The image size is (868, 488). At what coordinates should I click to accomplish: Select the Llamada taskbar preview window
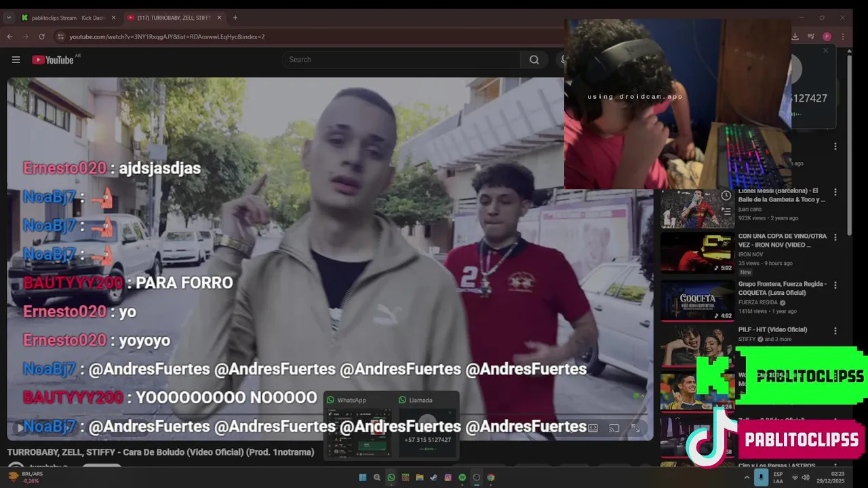(x=427, y=426)
